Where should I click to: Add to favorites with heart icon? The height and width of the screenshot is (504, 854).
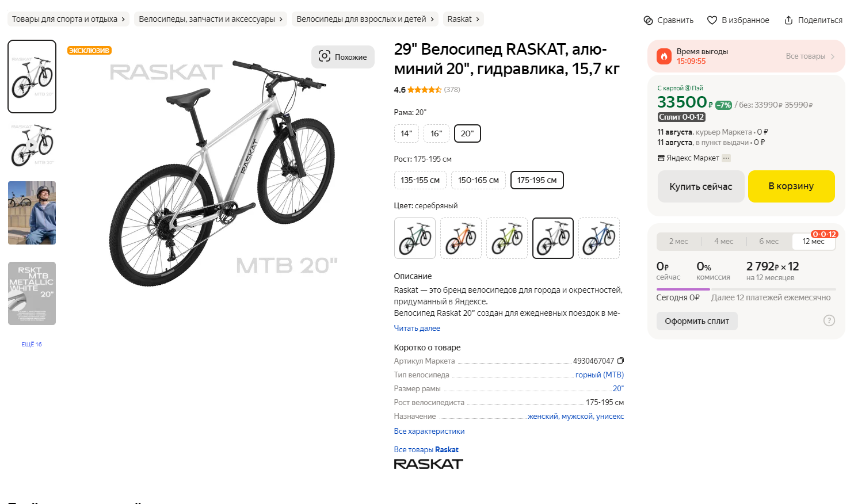pos(712,20)
